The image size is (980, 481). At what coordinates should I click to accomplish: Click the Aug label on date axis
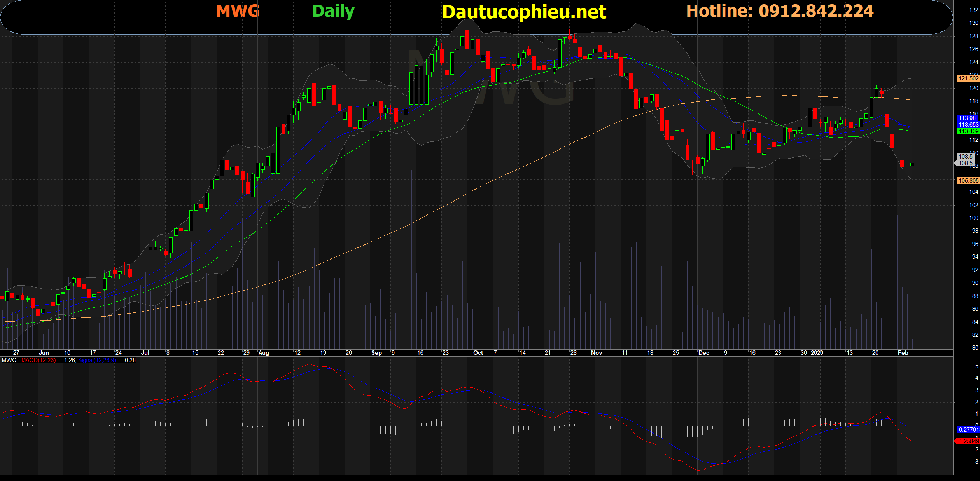click(264, 353)
